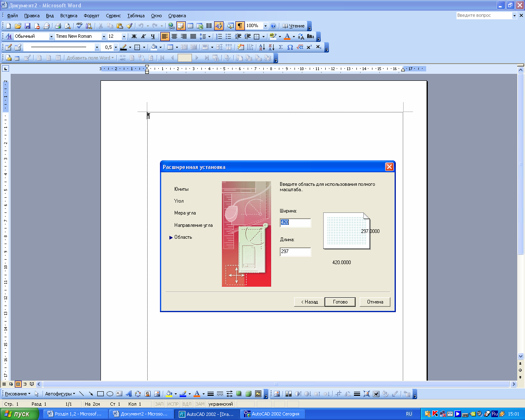Viewport: 525px width, 420px height.
Task: Open the zoom 100% dropdown
Action: click(x=265, y=26)
